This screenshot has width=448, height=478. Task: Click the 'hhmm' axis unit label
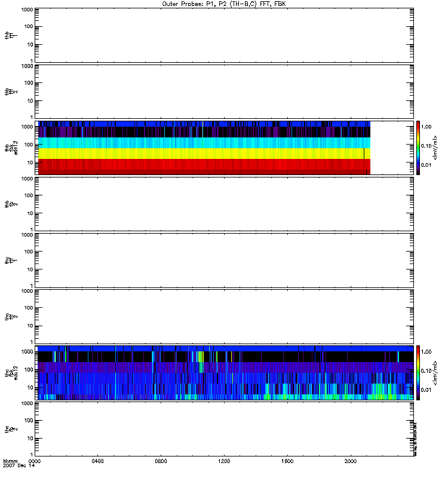coord(10,461)
